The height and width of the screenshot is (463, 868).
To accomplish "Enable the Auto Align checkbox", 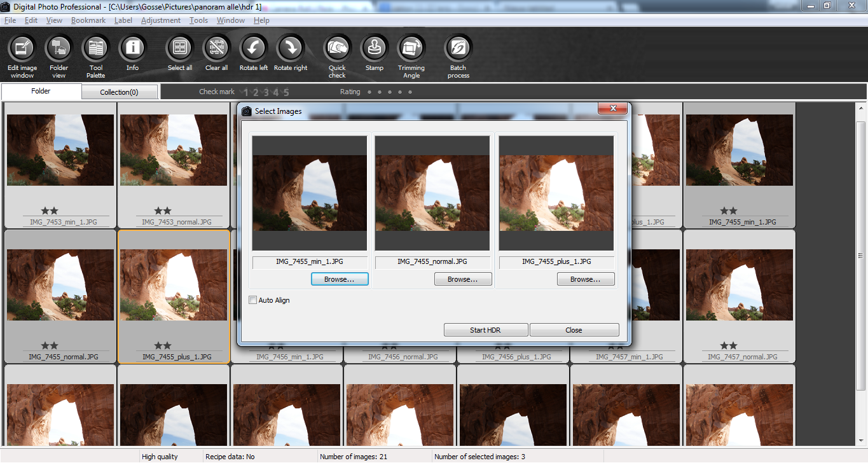I will click(253, 300).
